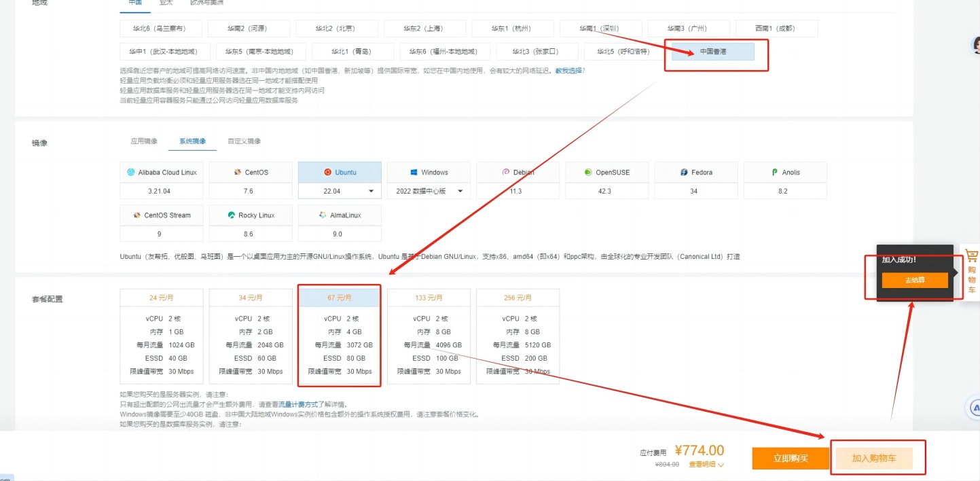Image resolution: width=980 pixels, height=481 pixels.
Task: Click the Ubuntu logo icon
Action: 328,173
